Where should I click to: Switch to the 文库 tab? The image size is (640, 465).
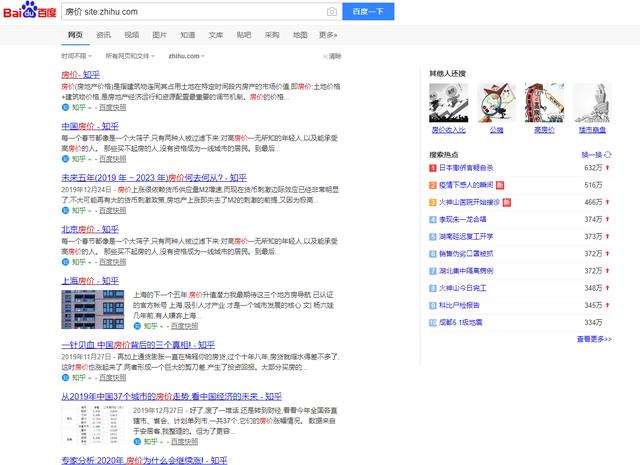click(x=216, y=35)
